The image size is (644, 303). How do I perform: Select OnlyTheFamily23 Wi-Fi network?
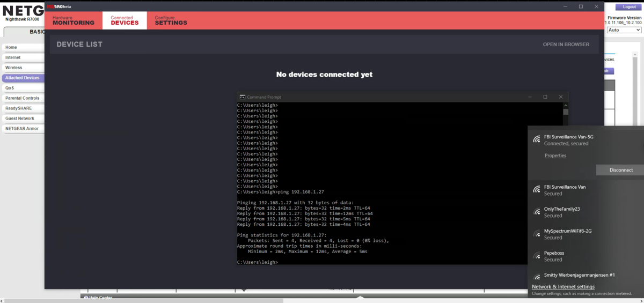(x=586, y=212)
